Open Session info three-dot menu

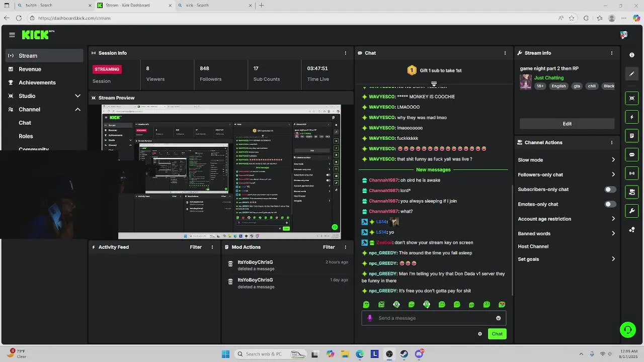[x=345, y=53]
